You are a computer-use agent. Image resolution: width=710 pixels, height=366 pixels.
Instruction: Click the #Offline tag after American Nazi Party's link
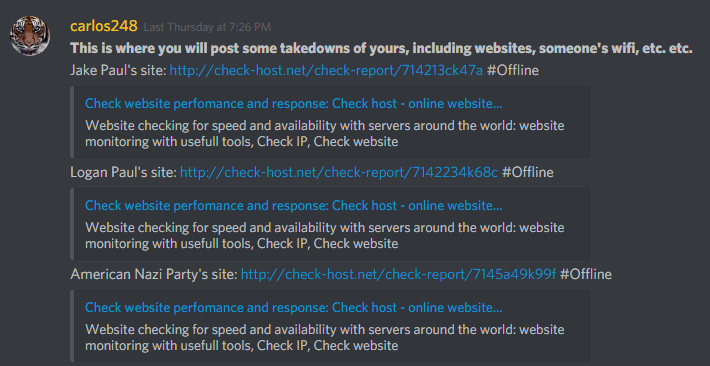[585, 274]
